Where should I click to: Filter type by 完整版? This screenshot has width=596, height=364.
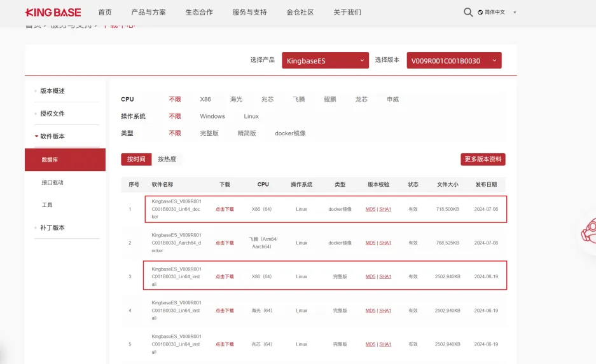(209, 133)
